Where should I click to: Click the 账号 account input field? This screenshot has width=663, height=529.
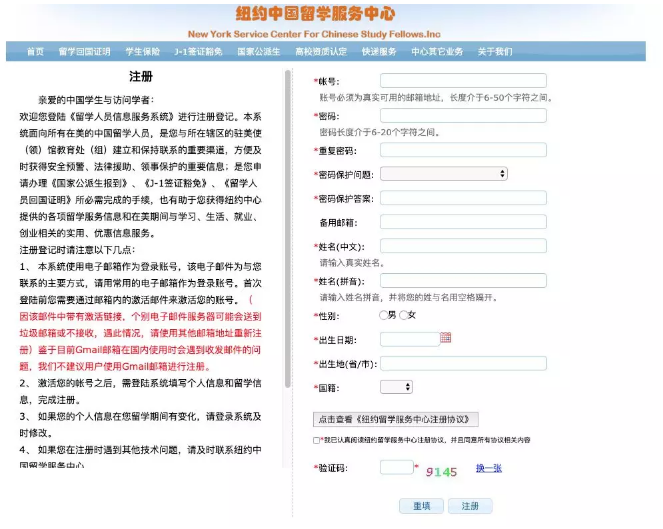pos(462,80)
